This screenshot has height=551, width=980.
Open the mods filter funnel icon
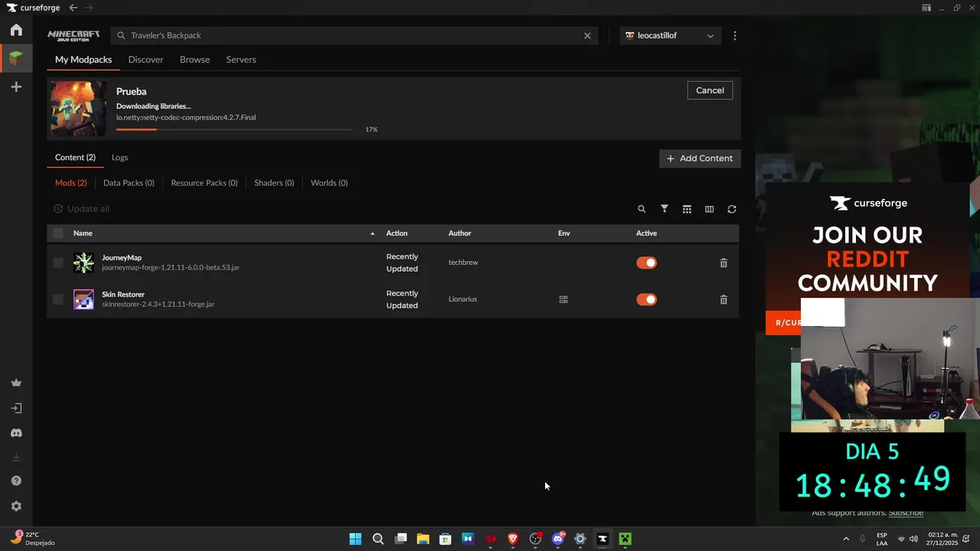point(665,209)
